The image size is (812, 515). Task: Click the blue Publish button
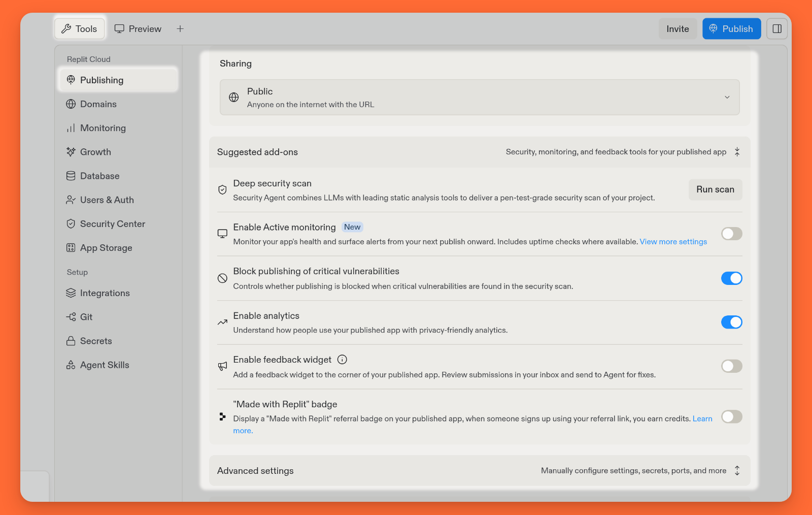coord(731,29)
